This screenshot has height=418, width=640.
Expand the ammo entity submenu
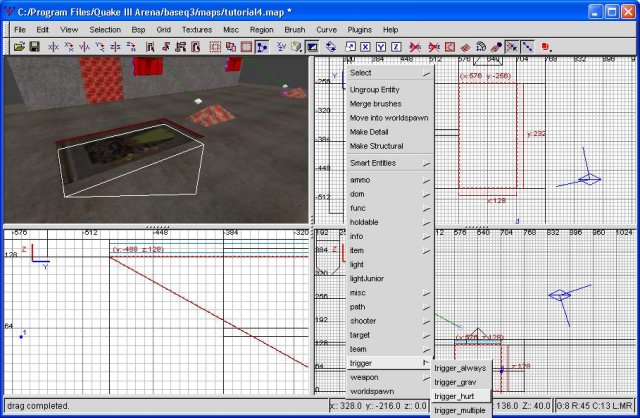390,180
